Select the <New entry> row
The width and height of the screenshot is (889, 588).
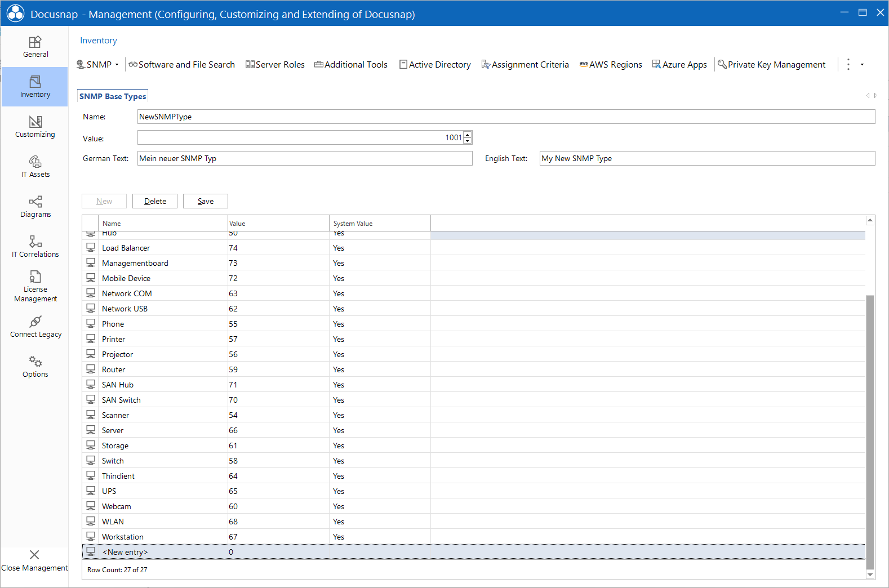click(x=474, y=551)
